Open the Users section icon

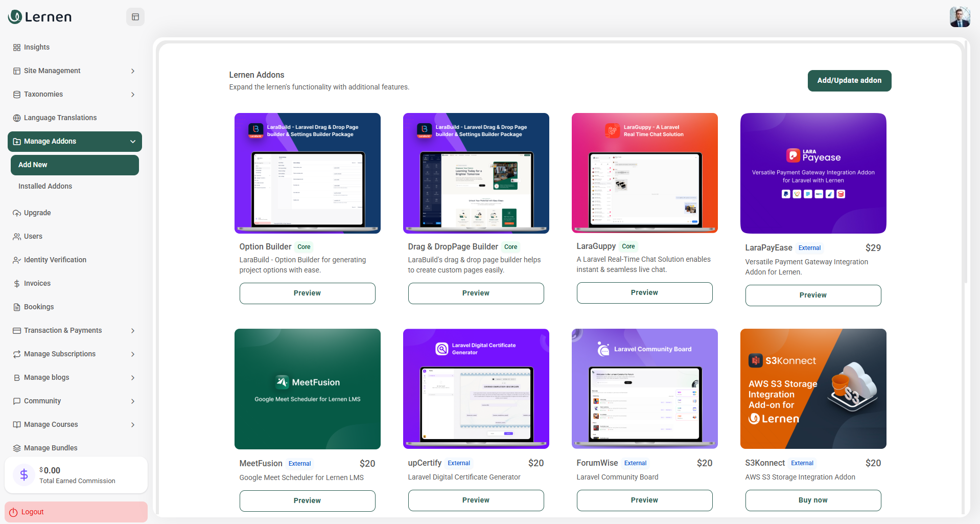click(17, 236)
